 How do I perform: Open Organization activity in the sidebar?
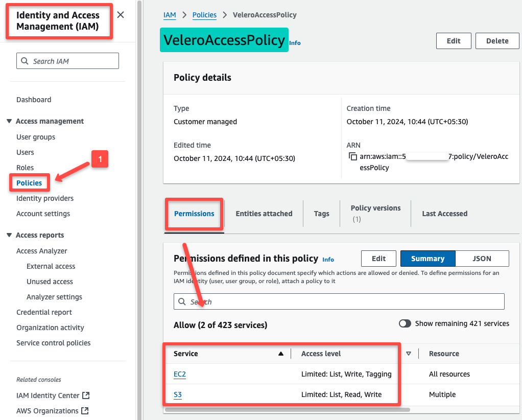pos(50,328)
